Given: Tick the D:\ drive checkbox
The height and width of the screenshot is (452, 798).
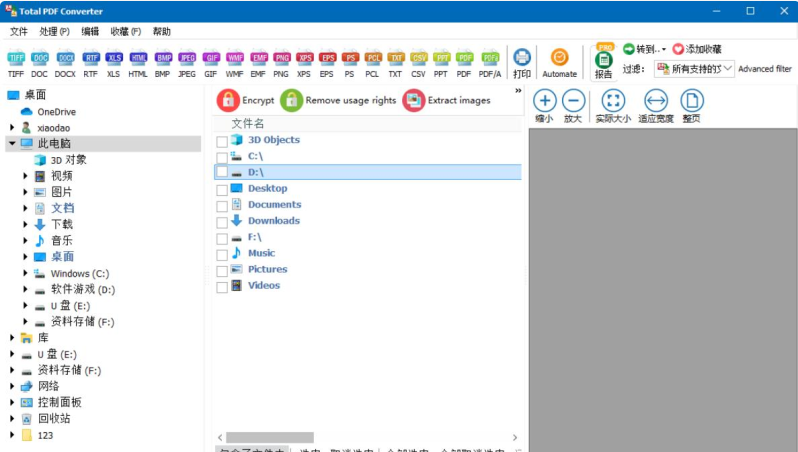Looking at the screenshot, I should [222, 172].
